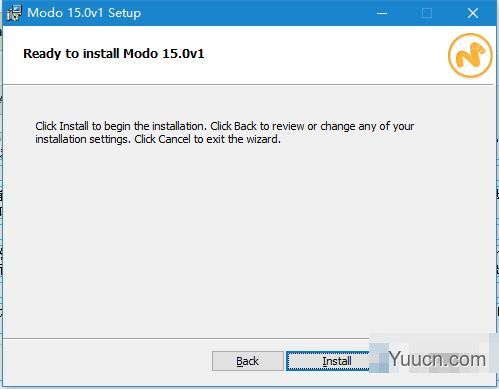Return to previous step via Back button

click(248, 361)
